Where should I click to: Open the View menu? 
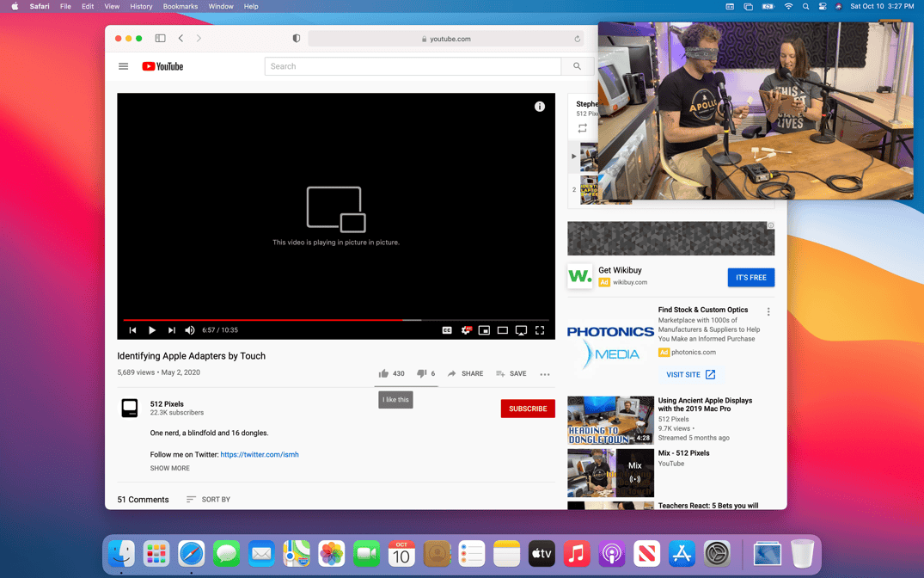point(112,7)
